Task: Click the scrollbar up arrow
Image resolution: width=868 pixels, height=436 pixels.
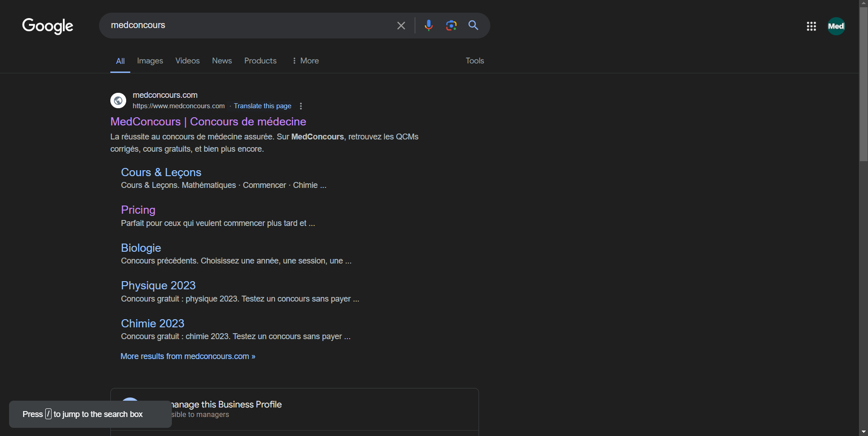Action: (x=863, y=3)
